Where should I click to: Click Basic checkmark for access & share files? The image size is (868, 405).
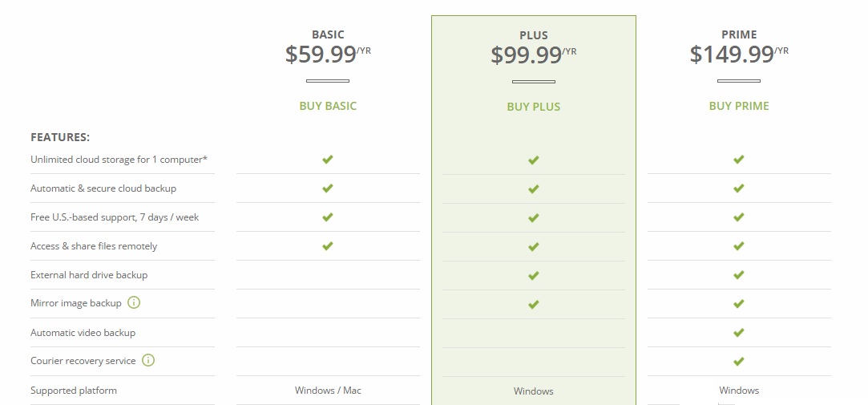pos(328,246)
